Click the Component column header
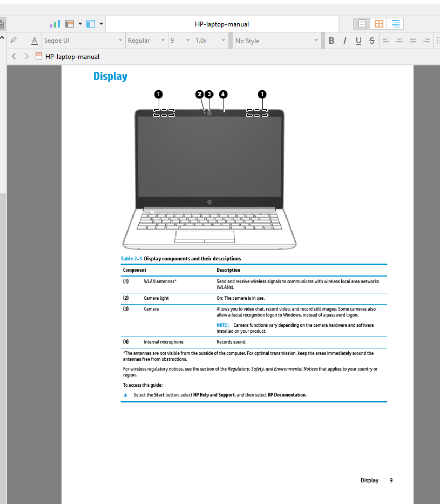The width and height of the screenshot is (440, 504). 134,270
